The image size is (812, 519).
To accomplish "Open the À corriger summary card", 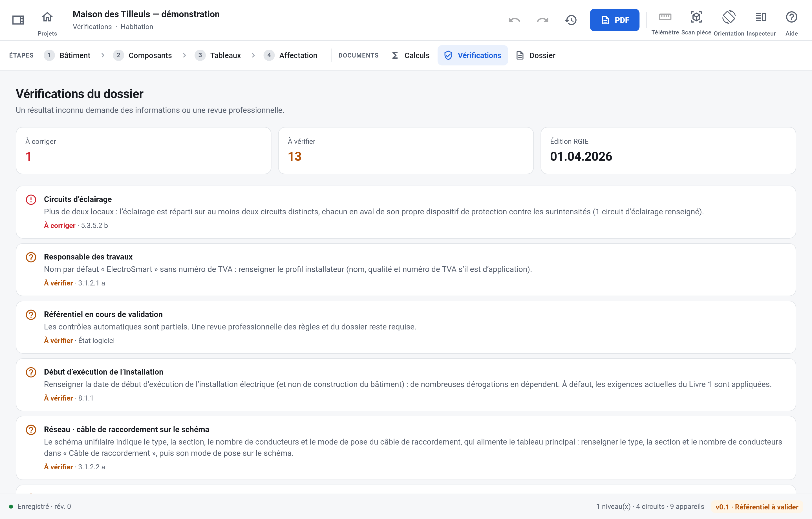I will (x=143, y=151).
